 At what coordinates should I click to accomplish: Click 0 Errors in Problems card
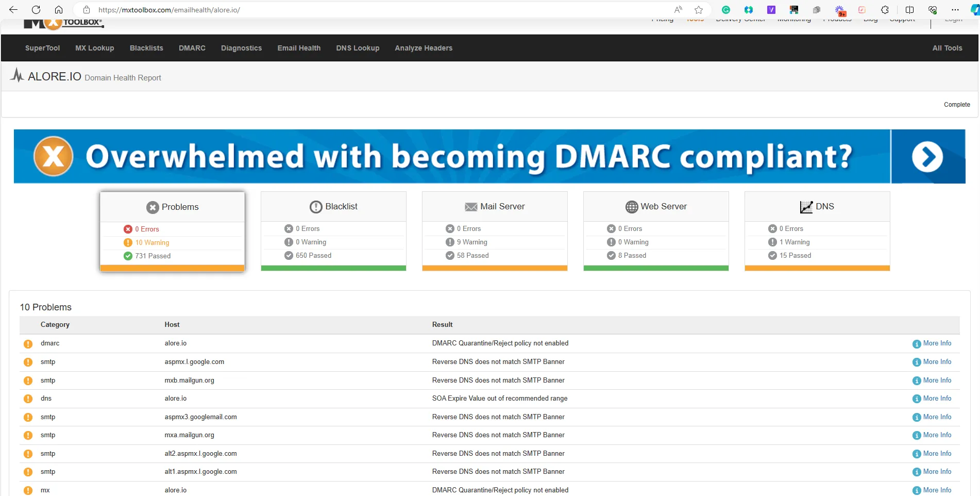coord(147,229)
